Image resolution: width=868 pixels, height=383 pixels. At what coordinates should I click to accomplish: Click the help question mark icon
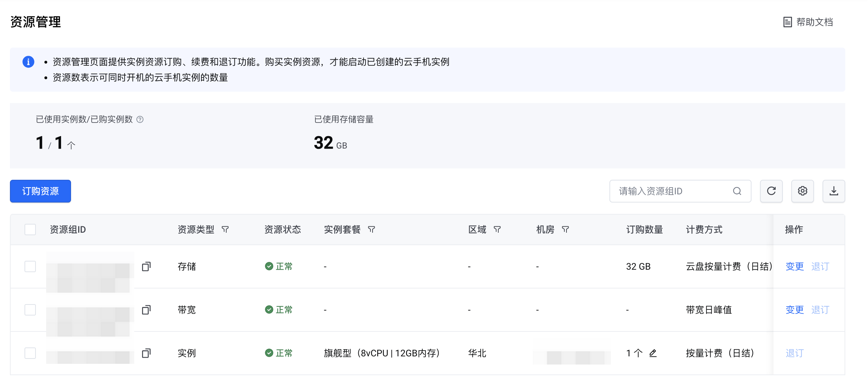tap(140, 119)
